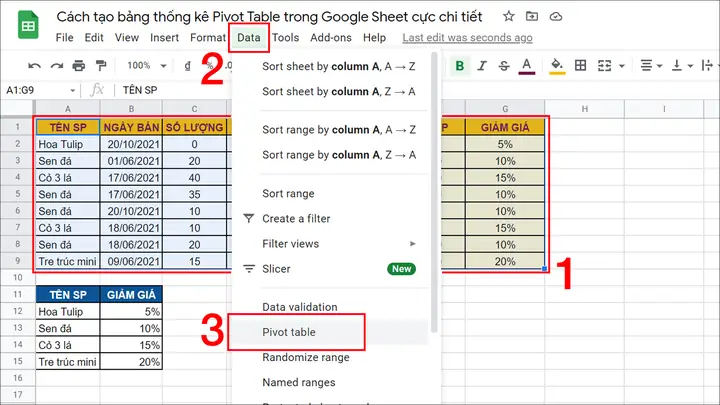Open the Data menu
This screenshot has width=720, height=405.
click(x=248, y=38)
